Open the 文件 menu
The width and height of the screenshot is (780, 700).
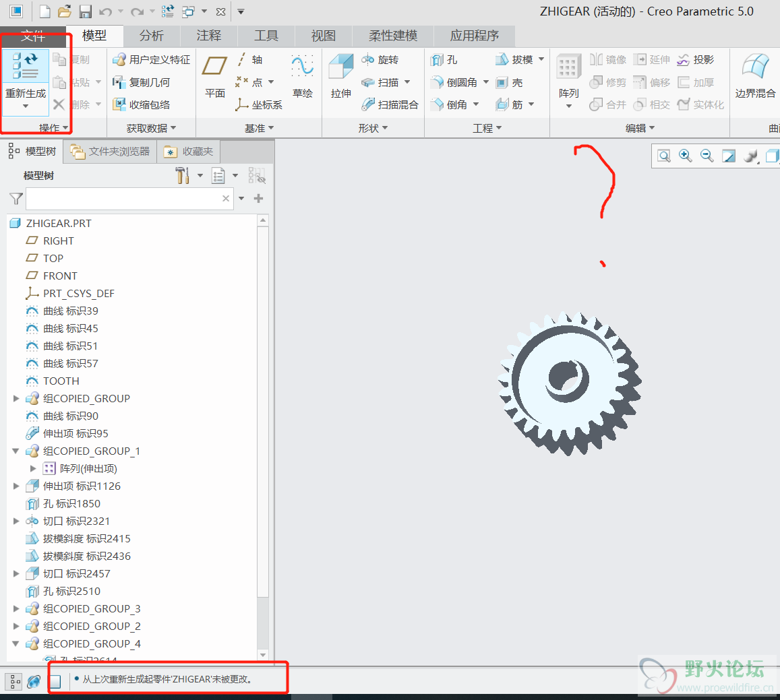(x=33, y=36)
